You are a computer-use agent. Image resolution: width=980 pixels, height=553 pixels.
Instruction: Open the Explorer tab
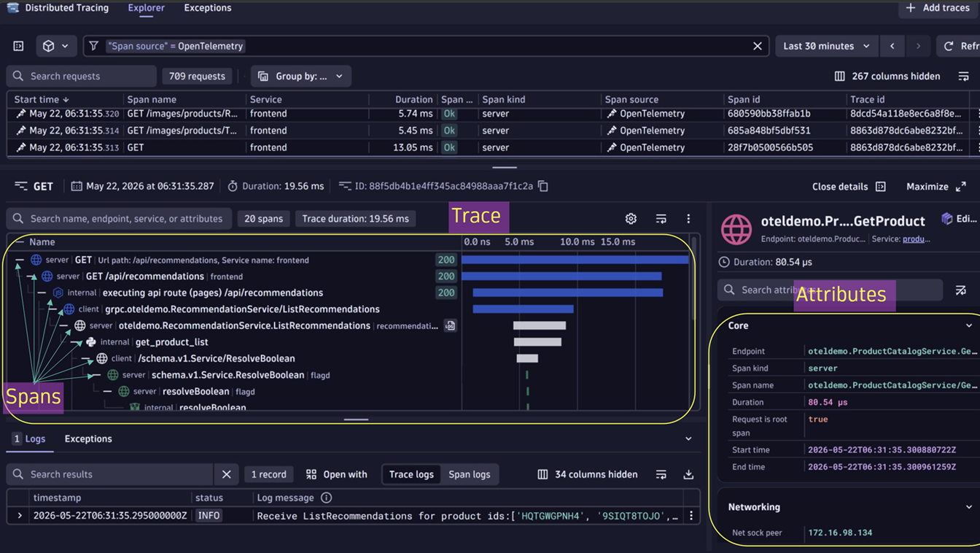(x=146, y=8)
